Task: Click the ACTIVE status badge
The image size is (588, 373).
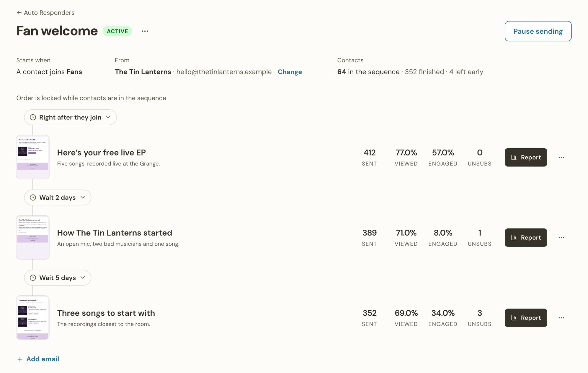Action: click(117, 31)
